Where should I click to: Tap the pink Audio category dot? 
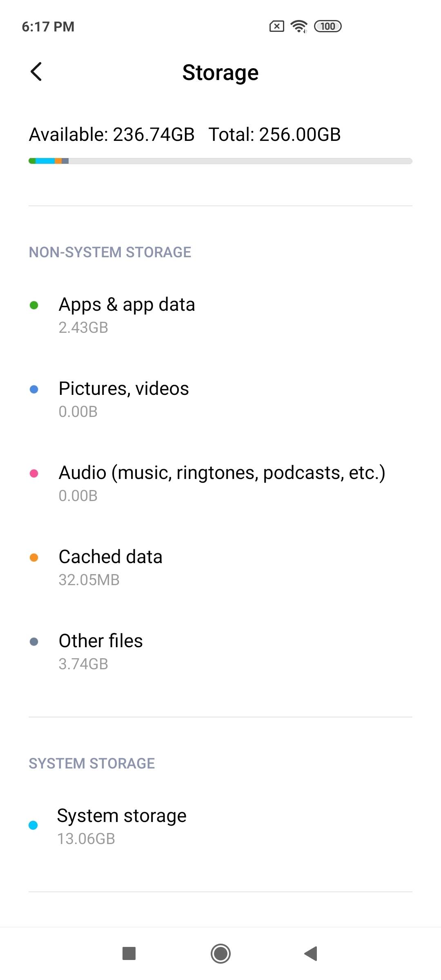pyautogui.click(x=34, y=474)
